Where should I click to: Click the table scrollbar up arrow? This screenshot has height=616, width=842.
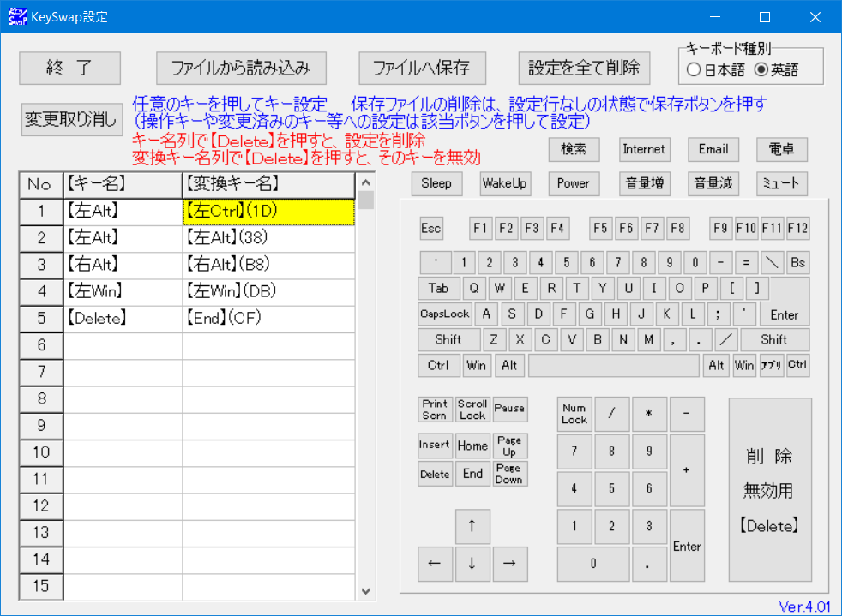click(x=366, y=182)
